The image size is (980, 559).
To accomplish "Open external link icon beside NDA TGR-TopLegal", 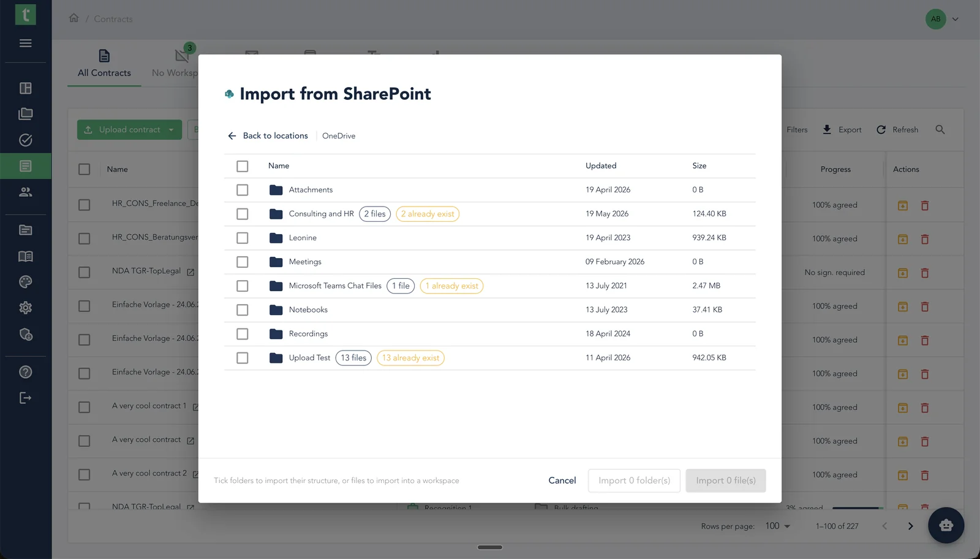I will [x=190, y=272].
